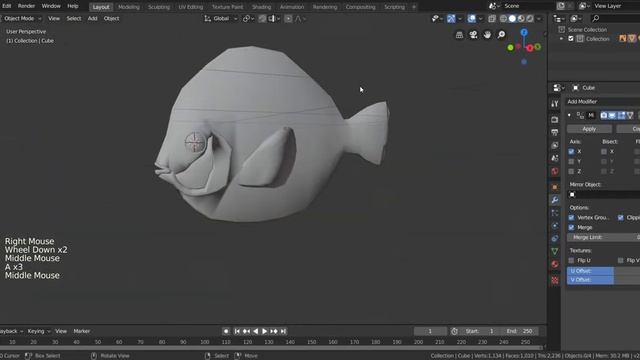
Task: Select wireframe viewport shading
Action: pyautogui.click(x=503, y=18)
